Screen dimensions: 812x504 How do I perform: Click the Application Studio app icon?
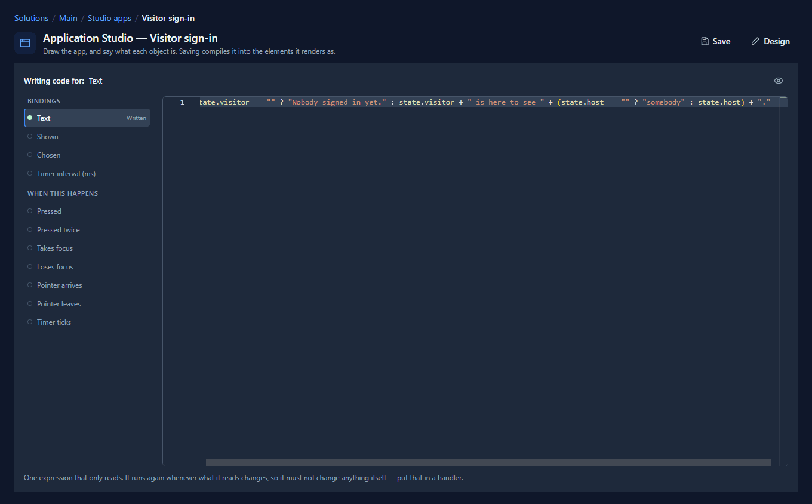click(25, 43)
